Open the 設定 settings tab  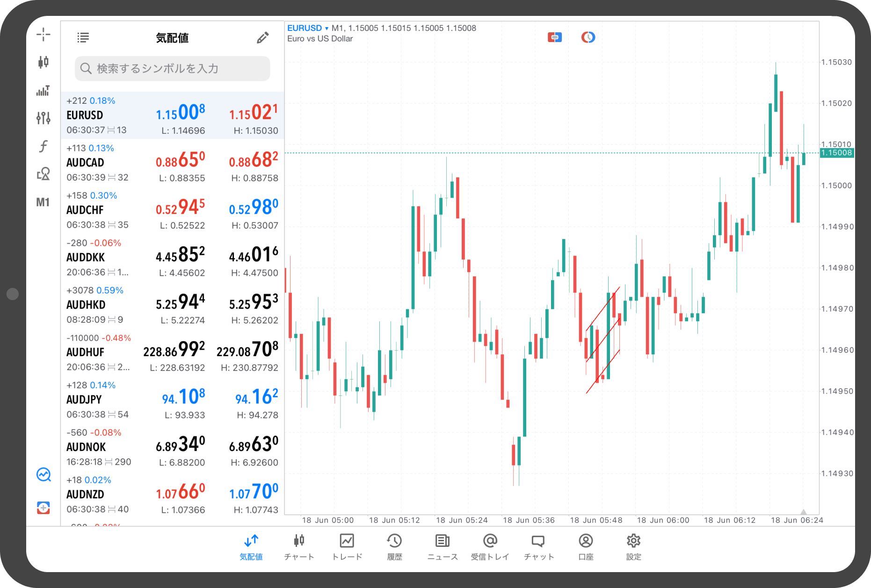[633, 547]
